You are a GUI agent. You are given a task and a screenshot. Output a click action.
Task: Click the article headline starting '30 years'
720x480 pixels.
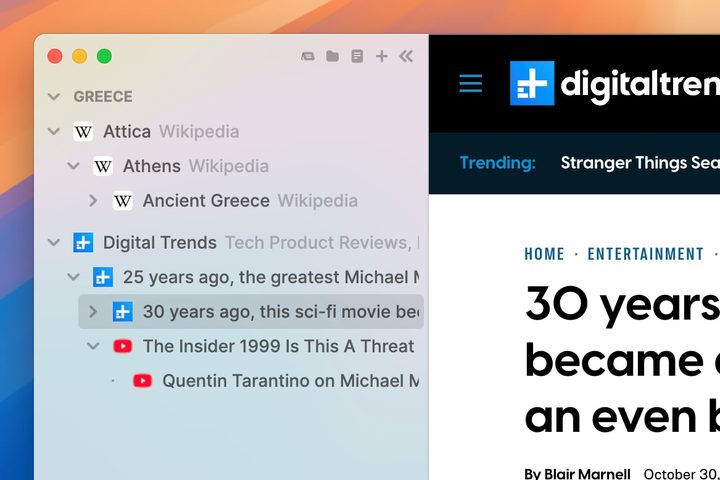(x=622, y=361)
